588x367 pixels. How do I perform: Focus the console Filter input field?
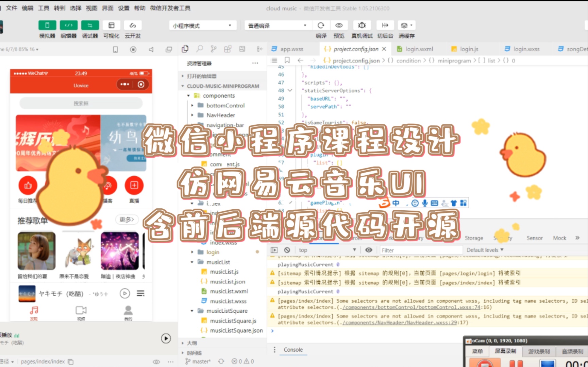[x=421, y=250]
